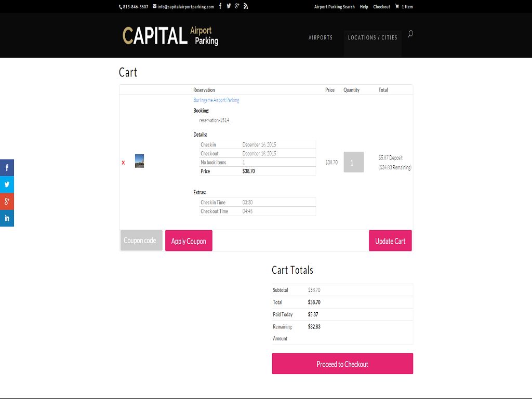The height and width of the screenshot is (399, 532).
Task: Click the Apply Coupon button
Action: [x=189, y=241]
